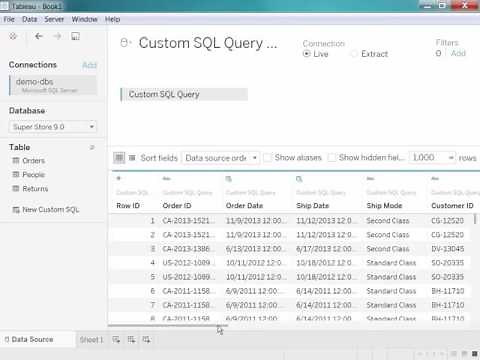
Task: Click the Row ID number type icon
Action: pyautogui.click(x=118, y=179)
